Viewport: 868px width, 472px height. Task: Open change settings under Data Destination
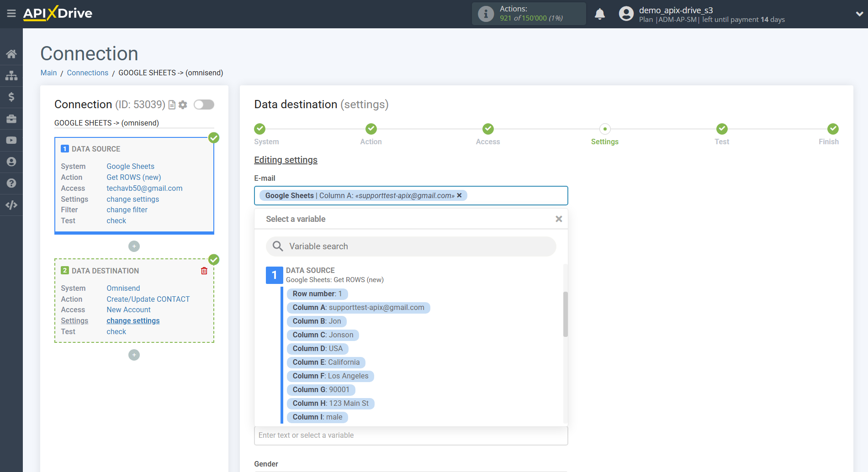click(x=132, y=320)
